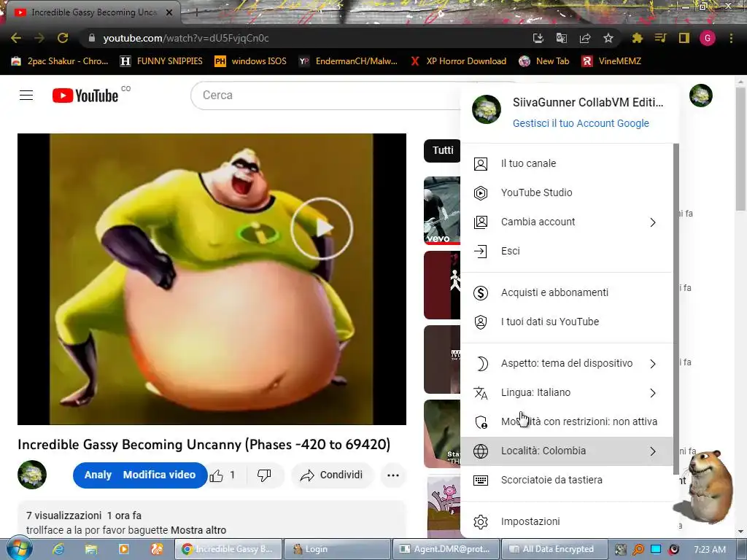Viewport: 747px width, 560px height.
Task: Click the install app icon in address bar
Action: (538, 38)
